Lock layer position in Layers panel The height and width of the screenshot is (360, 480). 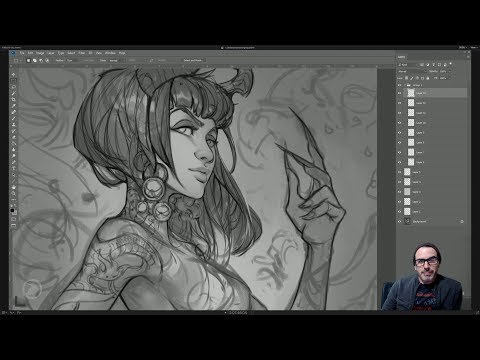click(417, 78)
